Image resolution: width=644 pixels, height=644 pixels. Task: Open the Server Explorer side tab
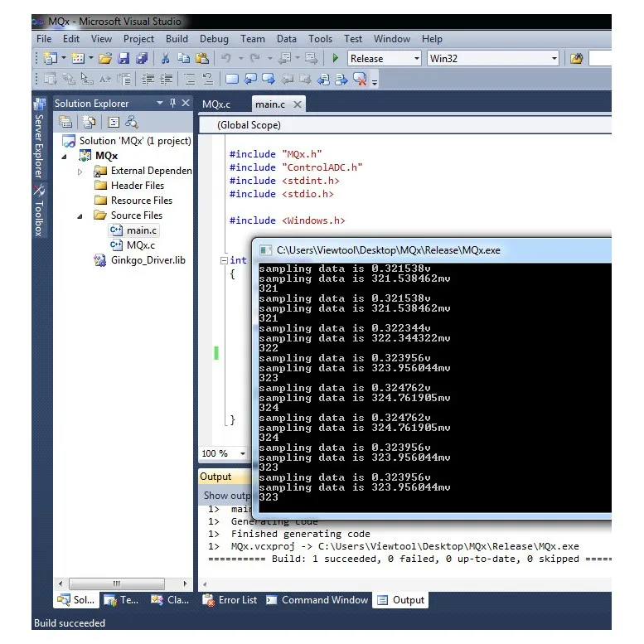pyautogui.click(x=39, y=139)
